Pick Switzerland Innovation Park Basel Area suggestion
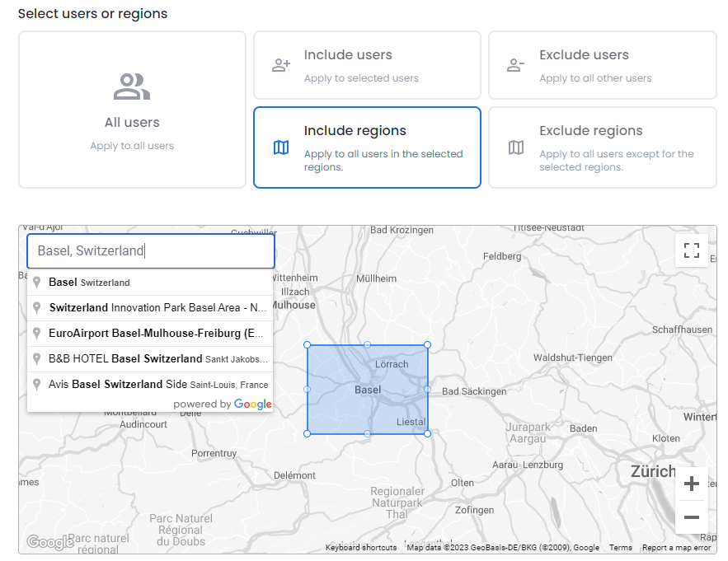 (x=150, y=307)
